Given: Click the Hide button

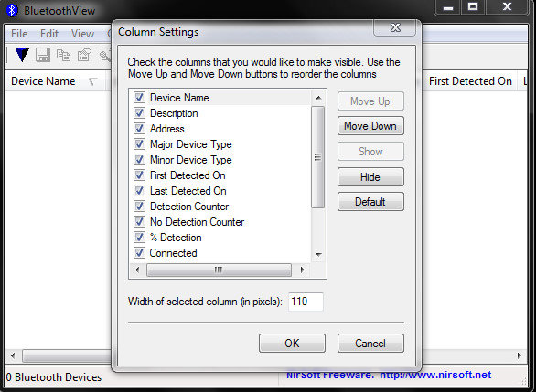Looking at the screenshot, I should coord(370,177).
